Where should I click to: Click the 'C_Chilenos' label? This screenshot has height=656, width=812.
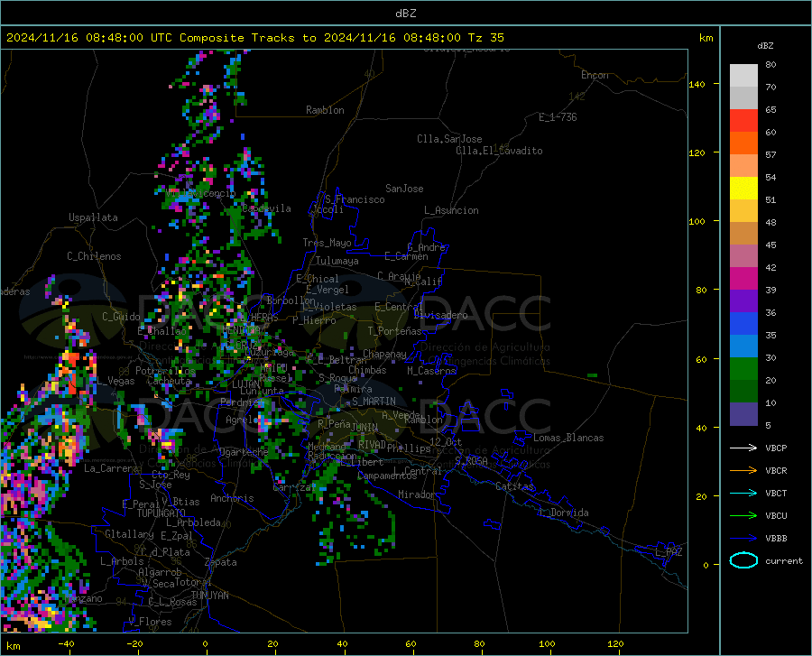click(94, 256)
